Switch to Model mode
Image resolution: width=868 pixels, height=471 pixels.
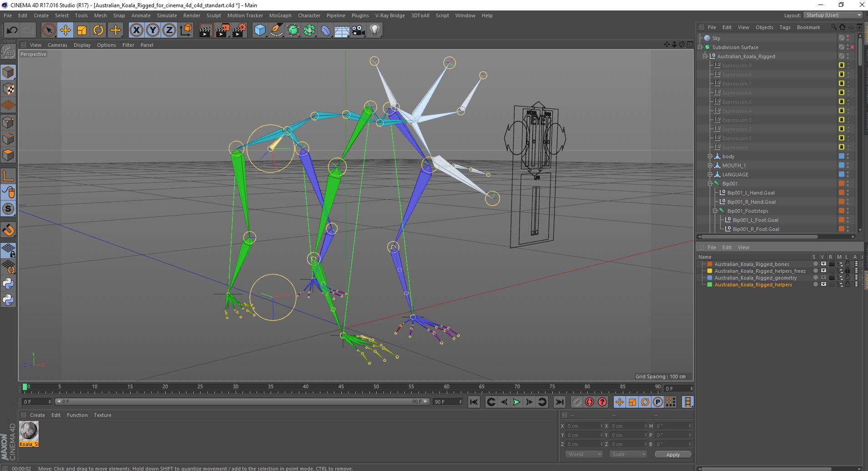tap(8, 72)
